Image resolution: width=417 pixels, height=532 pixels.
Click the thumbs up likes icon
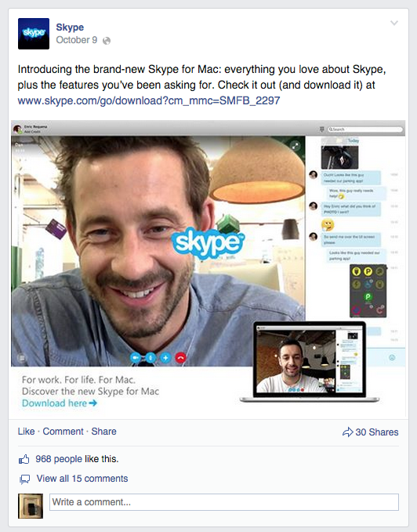click(24, 459)
